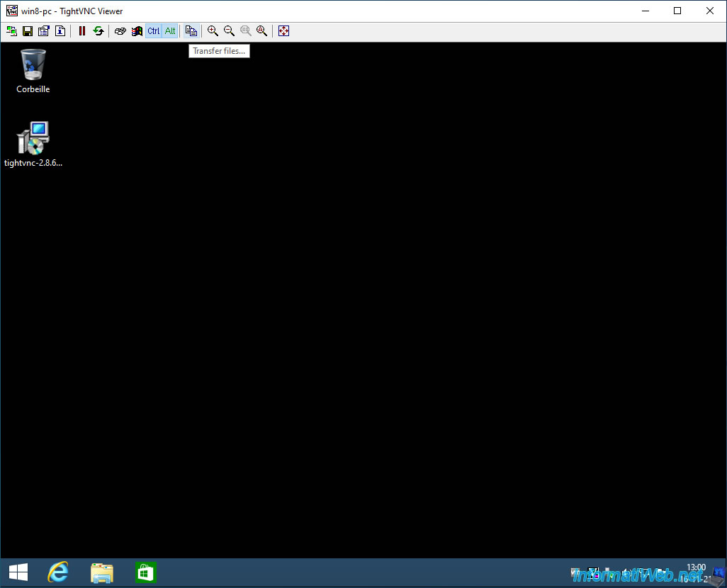
Task: Set zoom to auto with the magnifier A icon
Action: (x=262, y=31)
